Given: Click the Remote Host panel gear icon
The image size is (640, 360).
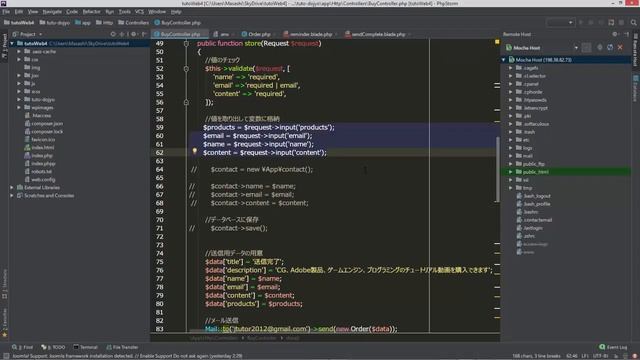Looking at the screenshot, I should tap(615, 34).
